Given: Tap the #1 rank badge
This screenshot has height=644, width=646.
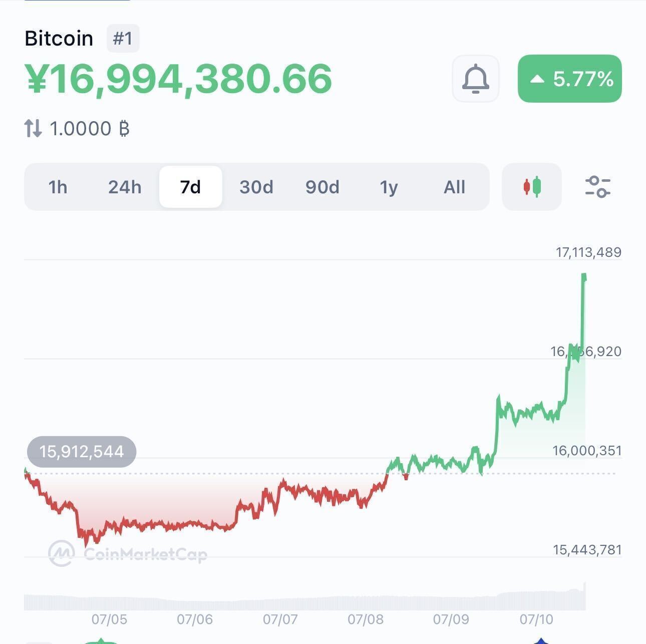Looking at the screenshot, I should [x=123, y=38].
